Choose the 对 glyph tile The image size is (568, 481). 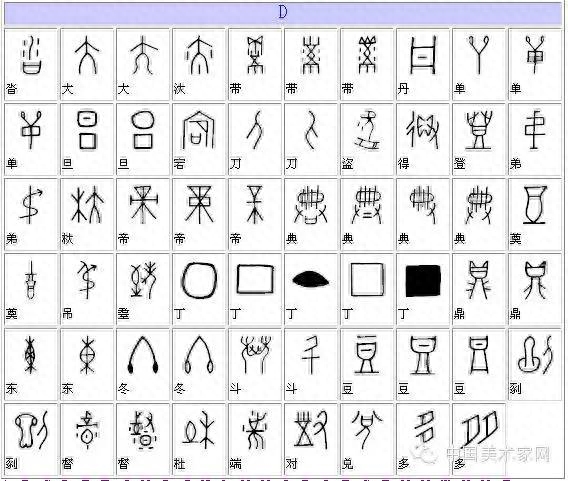[x=311, y=439]
